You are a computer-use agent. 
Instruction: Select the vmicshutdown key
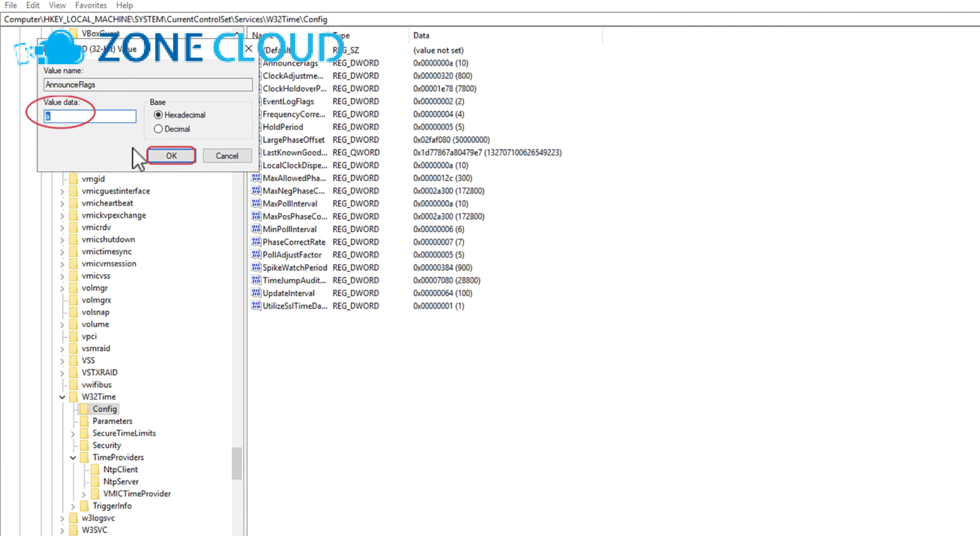coord(108,239)
